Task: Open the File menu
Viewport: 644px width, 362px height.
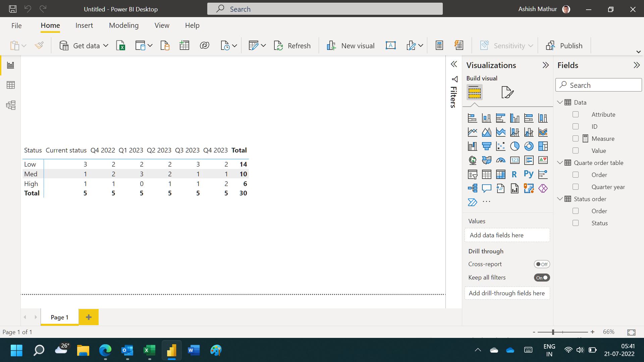Action: [x=16, y=25]
